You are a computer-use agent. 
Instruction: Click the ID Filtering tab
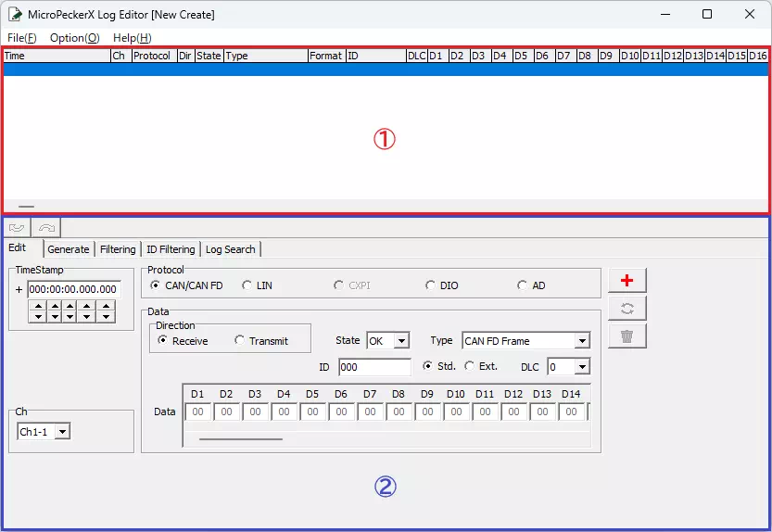point(171,249)
